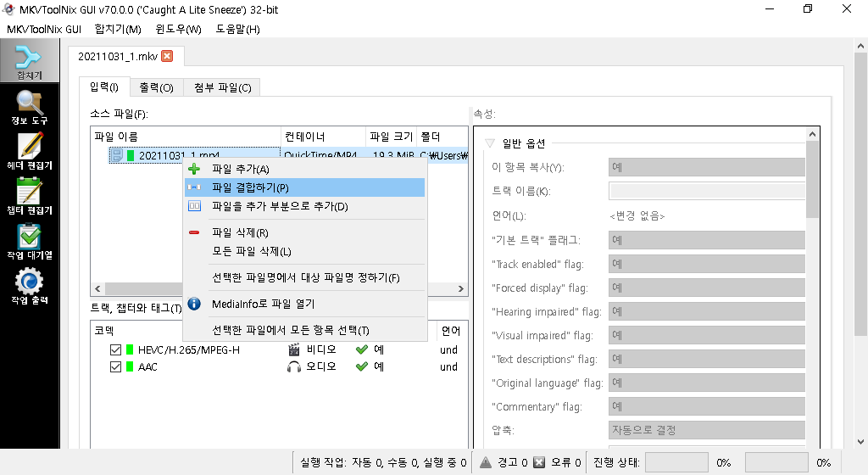This screenshot has height=475, width=868.
Task: Choose 선택한 파일명에서 대상 파일명 정하기(F)
Action: pos(304,277)
